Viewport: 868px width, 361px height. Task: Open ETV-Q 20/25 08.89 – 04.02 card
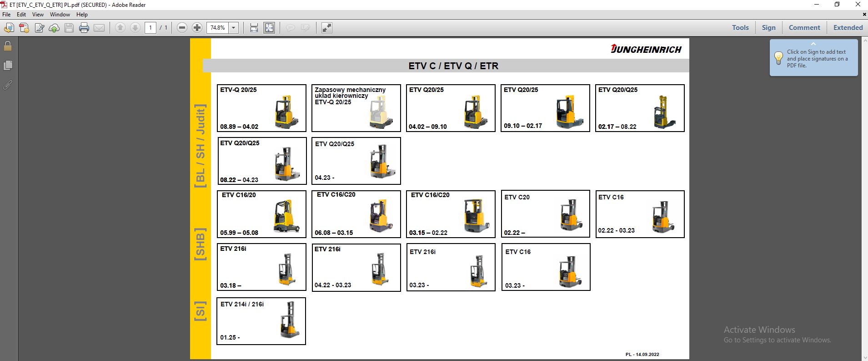click(x=261, y=108)
